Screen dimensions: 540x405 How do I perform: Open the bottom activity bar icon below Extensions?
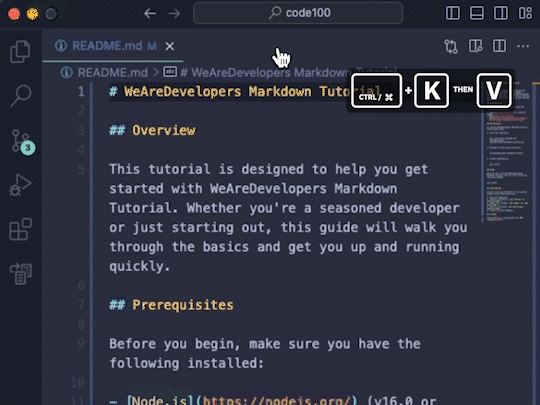click(x=20, y=273)
